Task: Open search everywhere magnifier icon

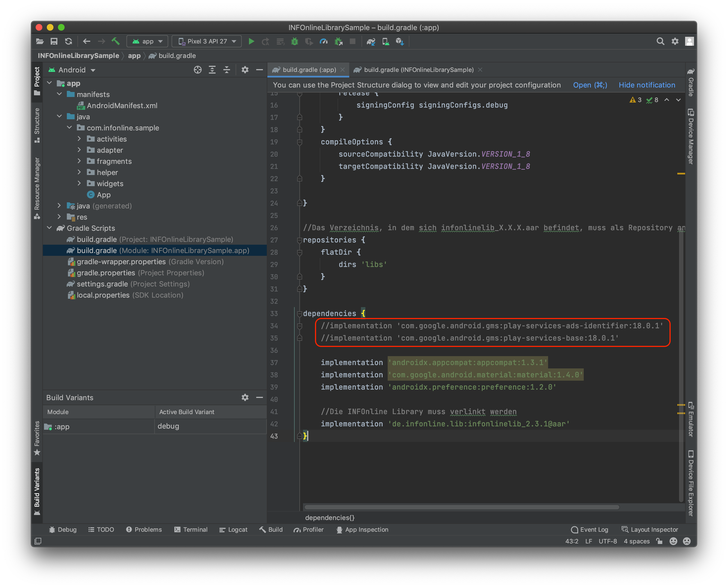Action: point(660,41)
